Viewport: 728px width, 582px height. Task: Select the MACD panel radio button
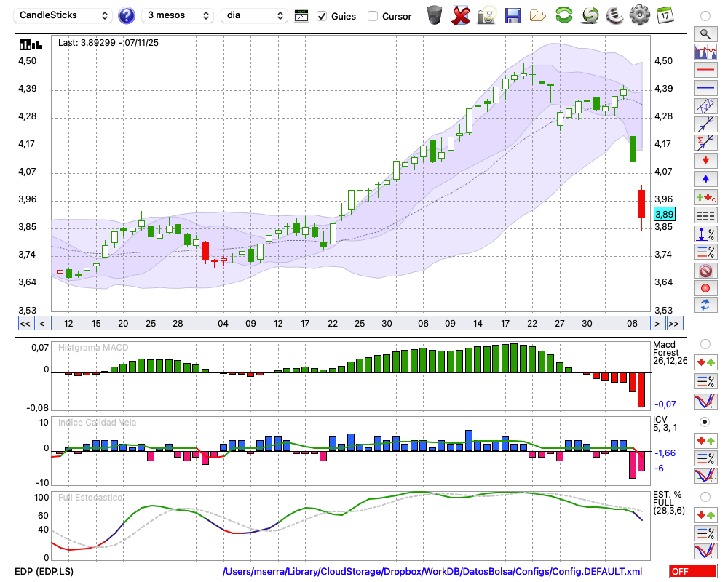(x=705, y=344)
